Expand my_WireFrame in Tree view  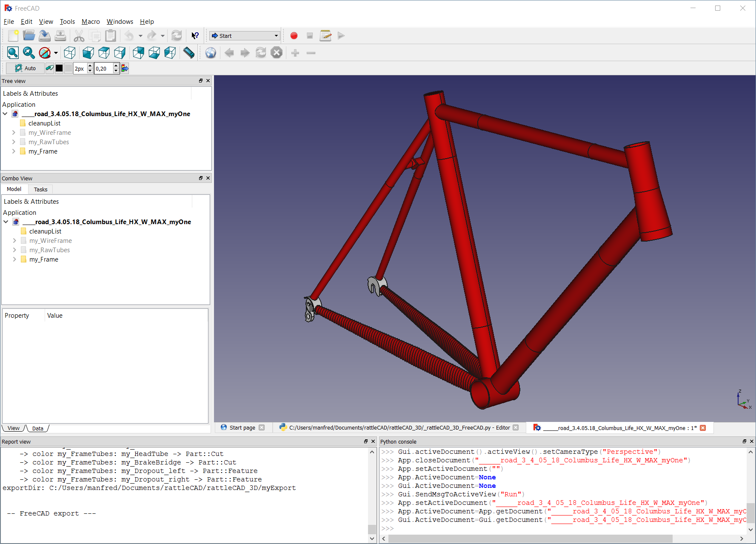pyautogui.click(x=14, y=133)
